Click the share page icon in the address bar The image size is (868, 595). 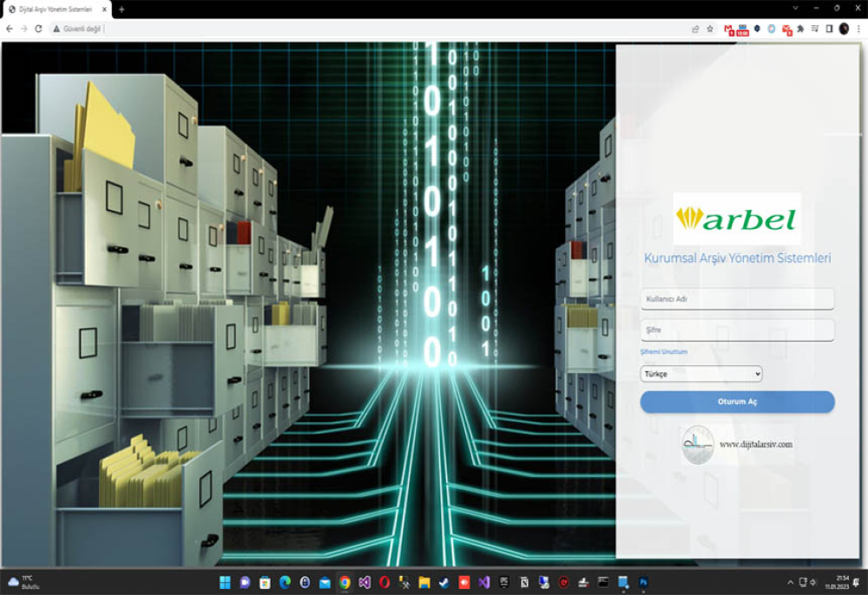click(x=694, y=29)
